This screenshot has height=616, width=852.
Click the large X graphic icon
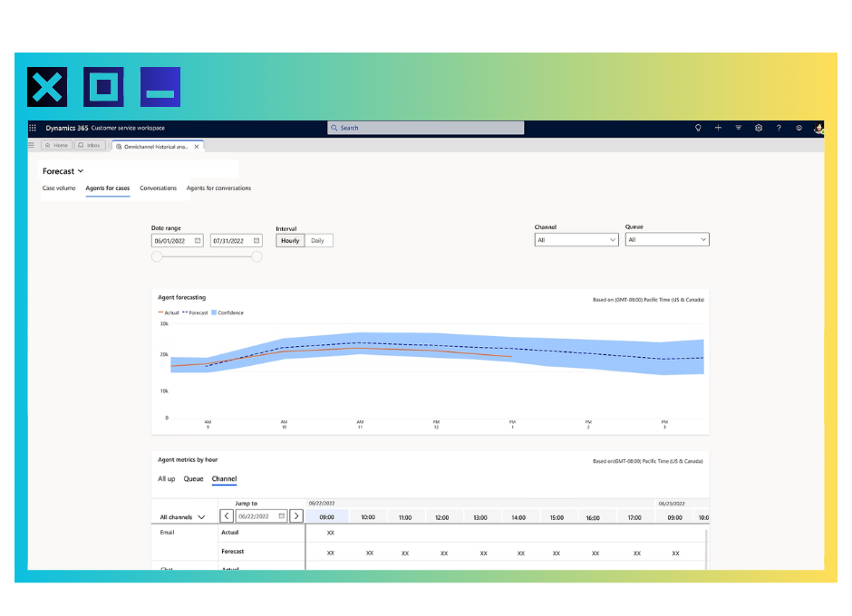point(47,87)
